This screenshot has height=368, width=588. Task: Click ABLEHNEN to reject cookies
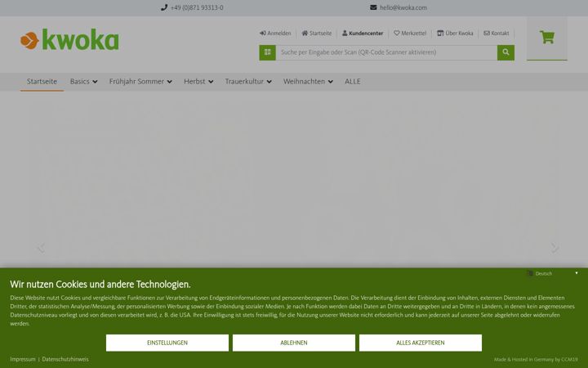(x=294, y=343)
